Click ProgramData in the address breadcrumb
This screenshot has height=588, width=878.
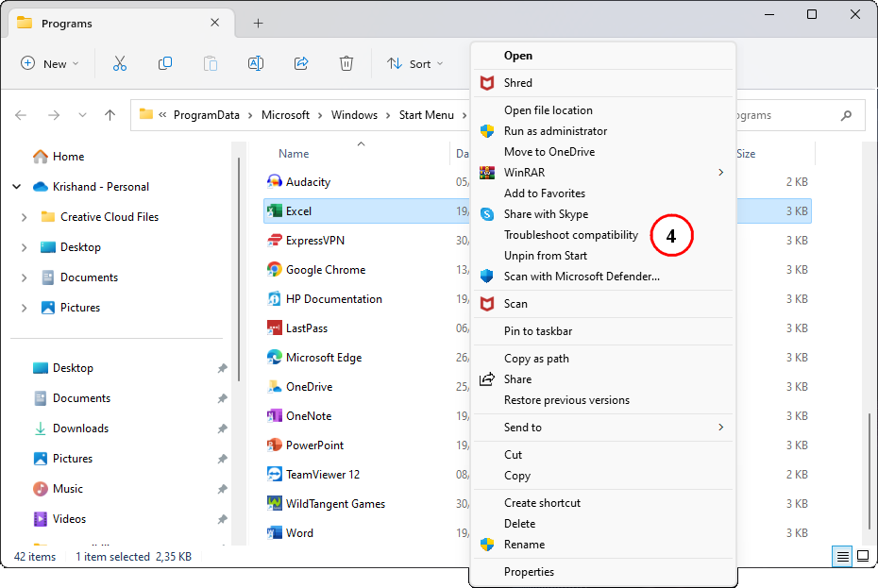[x=206, y=115]
